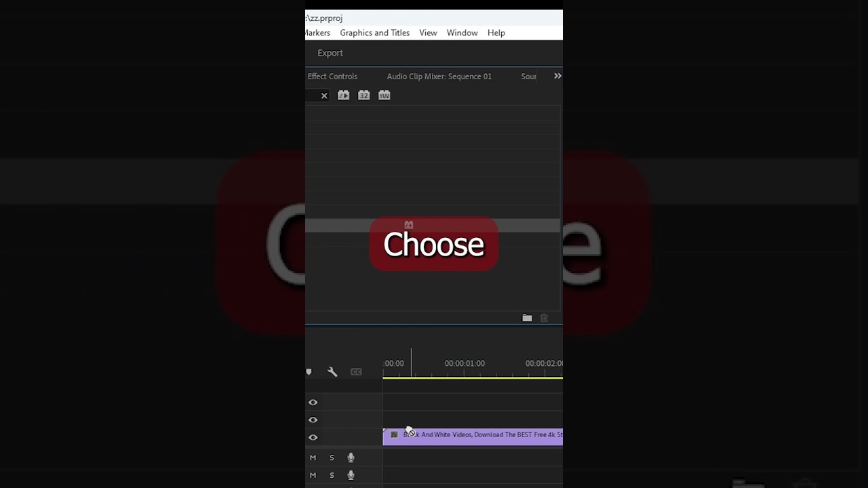
Task: Select the Black And White Videos clip
Action: pos(473,436)
